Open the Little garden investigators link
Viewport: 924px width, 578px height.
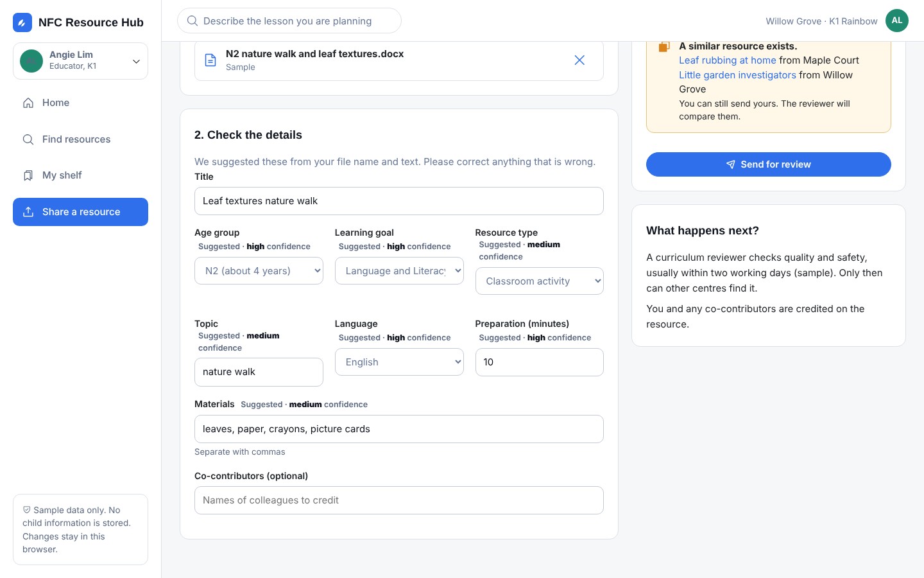tap(737, 75)
